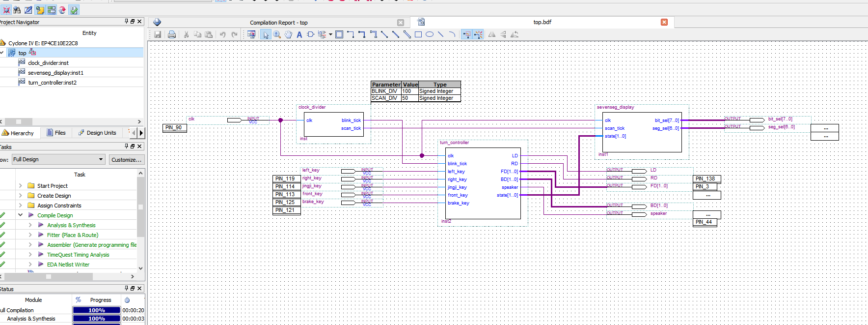Pick the Diagonal Node line tool
This screenshot has height=325, width=868.
click(384, 34)
